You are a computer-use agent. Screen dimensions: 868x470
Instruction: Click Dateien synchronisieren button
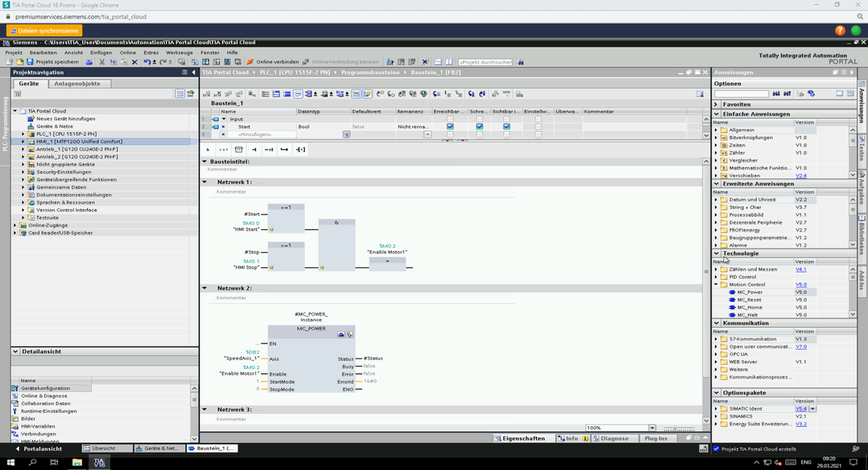pos(44,31)
